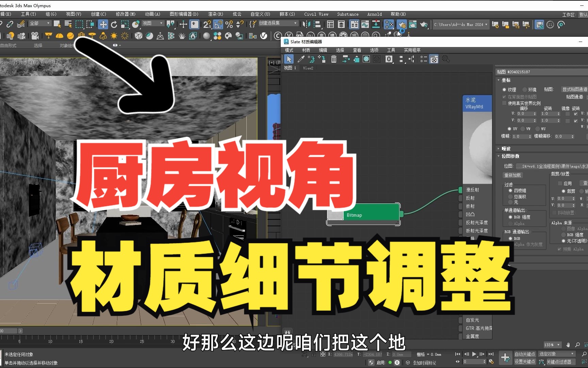The image size is (588, 368).
Task: Open the Rendered Frame Window icon
Action: pos(413,24)
